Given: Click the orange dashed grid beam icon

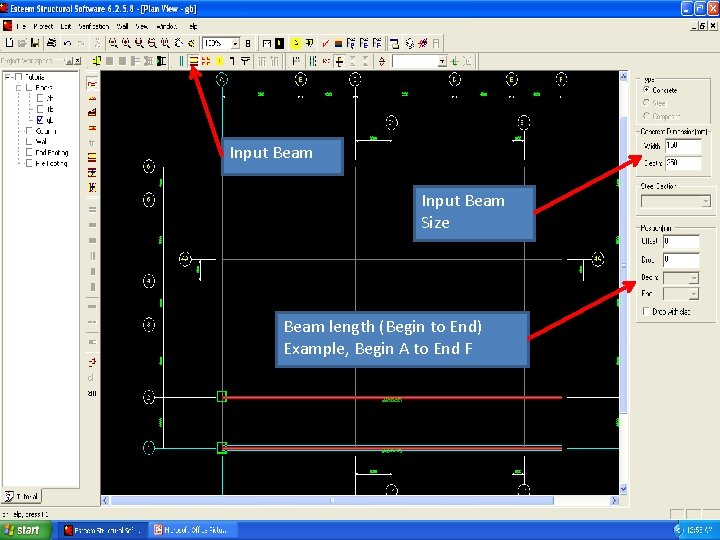Looking at the screenshot, I should pos(206,61).
